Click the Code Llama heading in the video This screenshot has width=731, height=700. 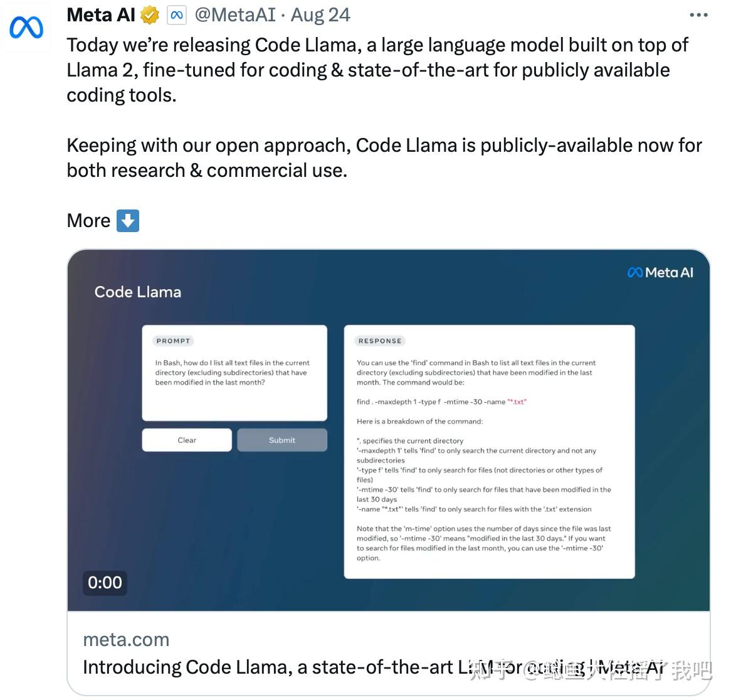tap(138, 292)
